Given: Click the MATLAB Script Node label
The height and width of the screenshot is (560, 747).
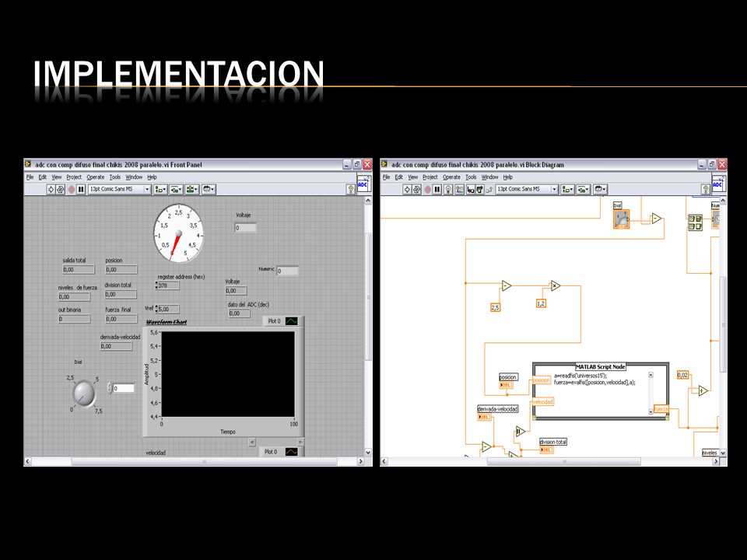Looking at the screenshot, I should point(600,366).
